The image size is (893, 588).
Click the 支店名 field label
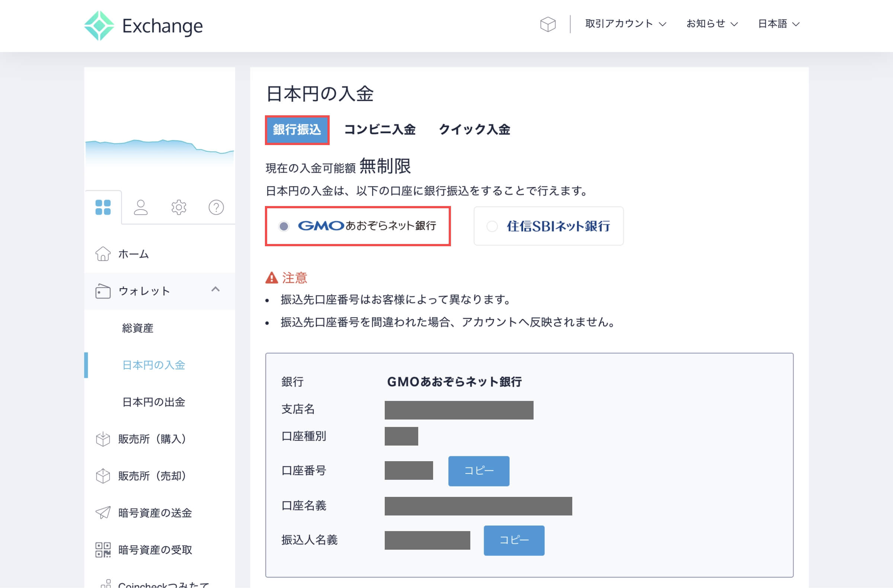coord(298,409)
